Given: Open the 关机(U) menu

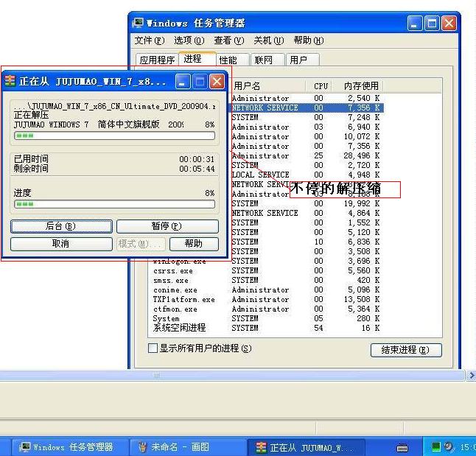Looking at the screenshot, I should click(x=269, y=41).
